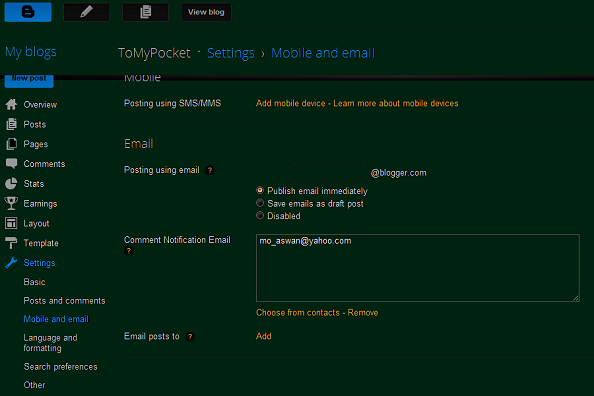Open Earnings with the trophy icon
Screen dimensions: 594x396
(x=11, y=203)
